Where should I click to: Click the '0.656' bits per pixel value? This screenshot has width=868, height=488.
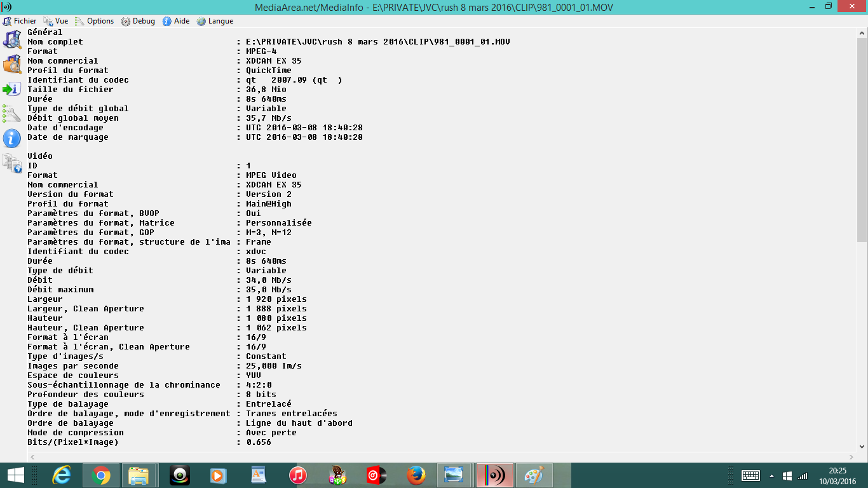(x=259, y=442)
